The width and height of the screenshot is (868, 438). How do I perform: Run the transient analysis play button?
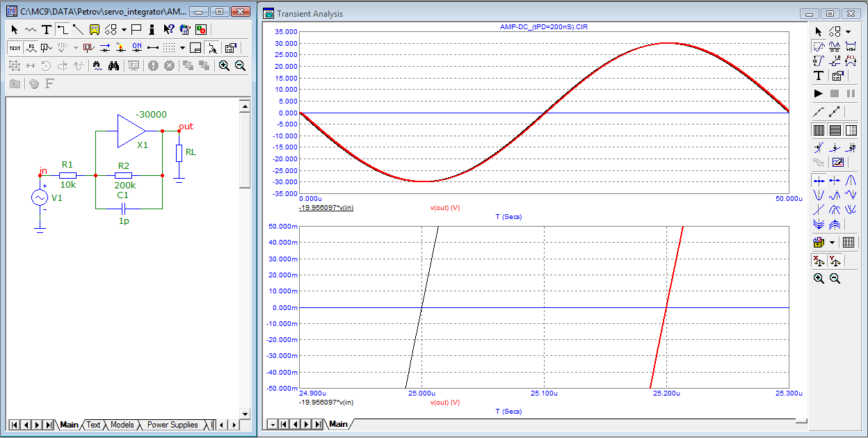[819, 93]
